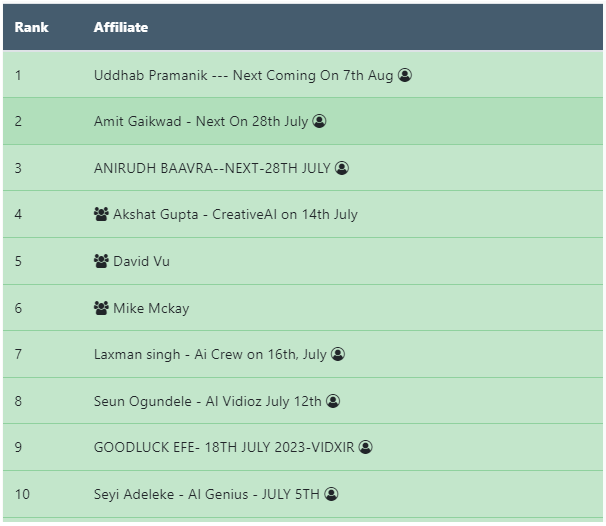Image resolution: width=606 pixels, height=526 pixels.
Task: Select the David Vu affiliate name
Action: [x=141, y=261]
